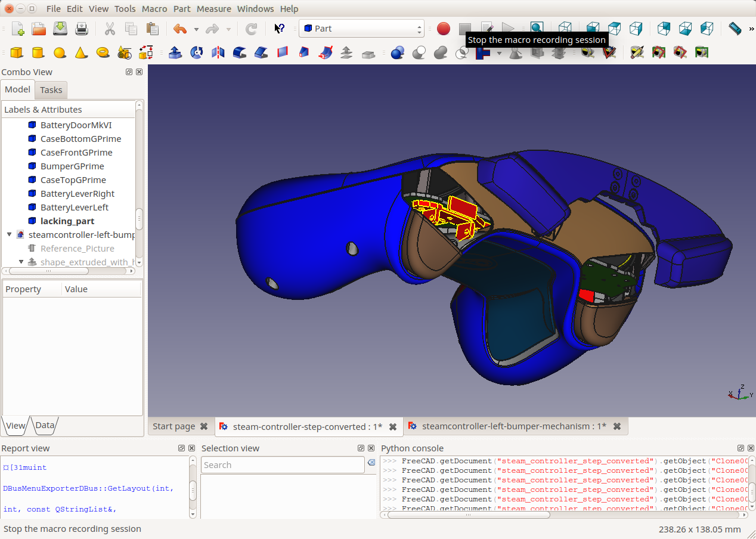
Task: Set the Right view cube icon
Action: tap(636, 28)
